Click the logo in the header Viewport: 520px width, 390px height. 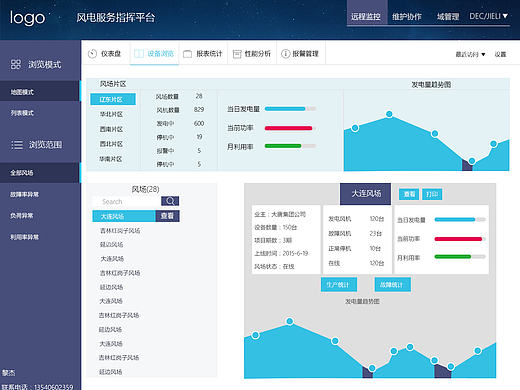tap(27, 18)
